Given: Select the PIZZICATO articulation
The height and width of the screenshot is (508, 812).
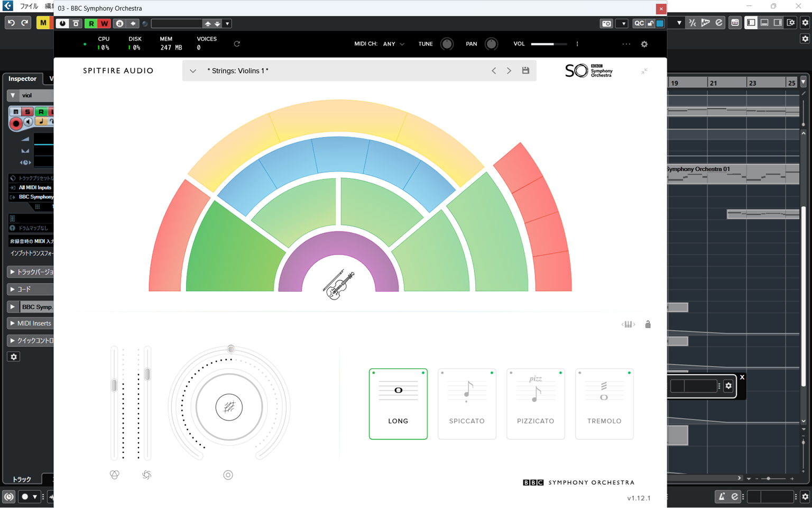Looking at the screenshot, I should [x=536, y=404].
